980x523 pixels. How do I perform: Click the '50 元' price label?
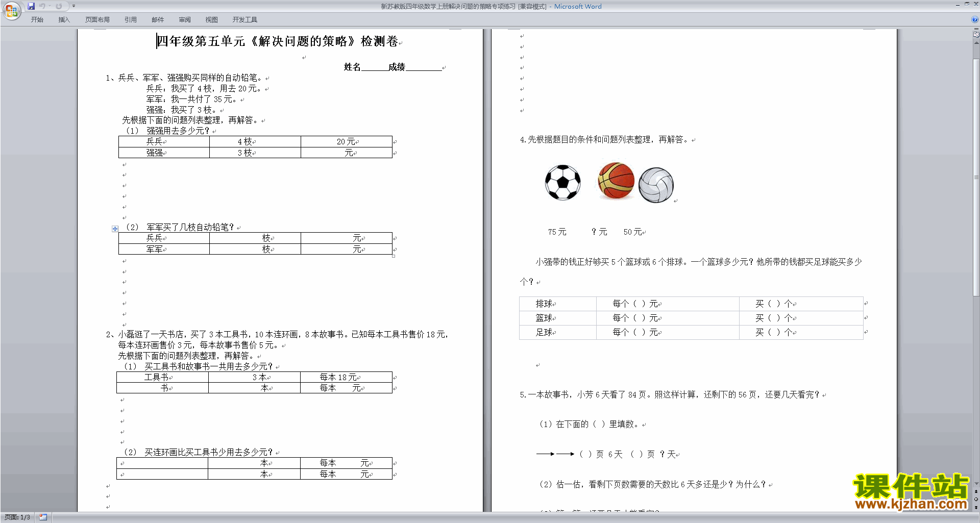632,232
